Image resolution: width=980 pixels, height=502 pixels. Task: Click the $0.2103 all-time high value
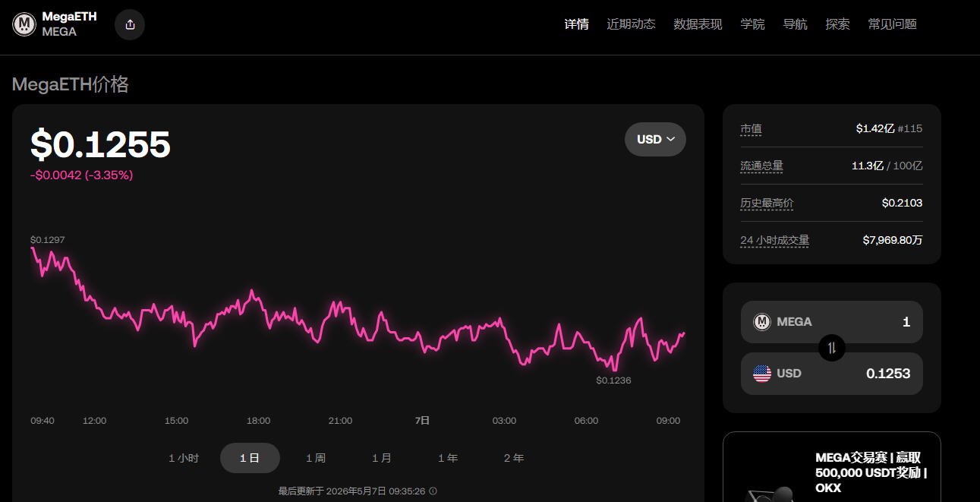click(903, 203)
